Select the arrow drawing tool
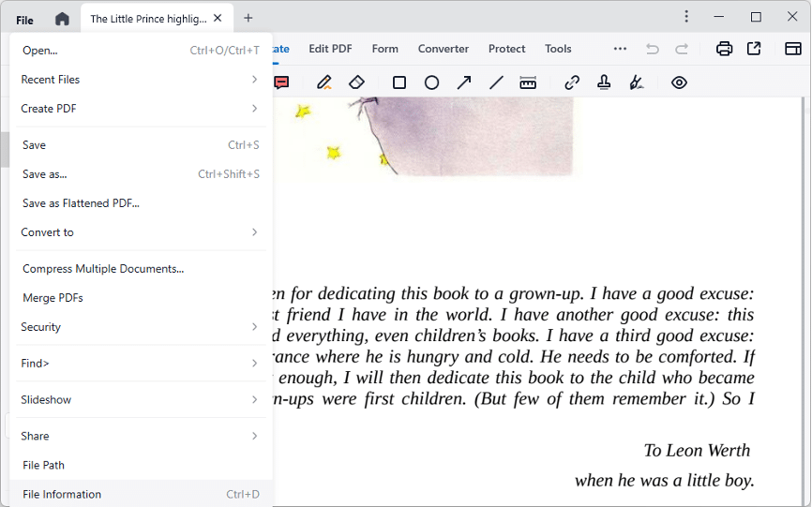 tap(464, 82)
